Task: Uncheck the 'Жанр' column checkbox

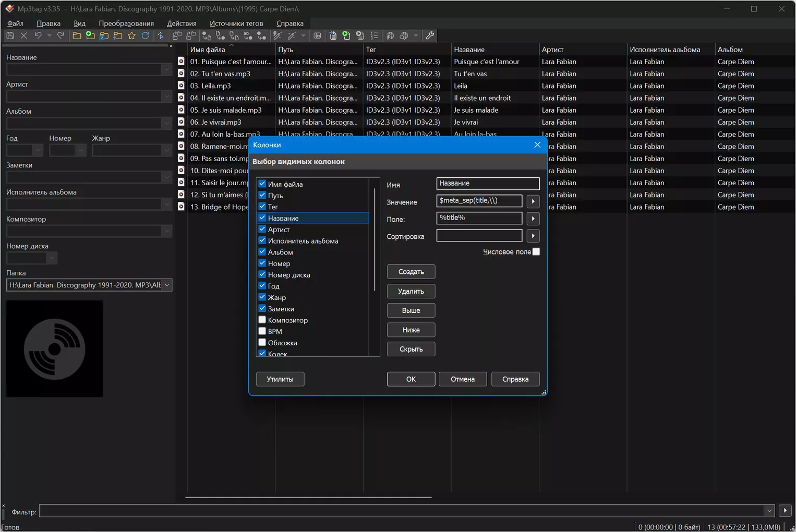Action: pos(262,297)
